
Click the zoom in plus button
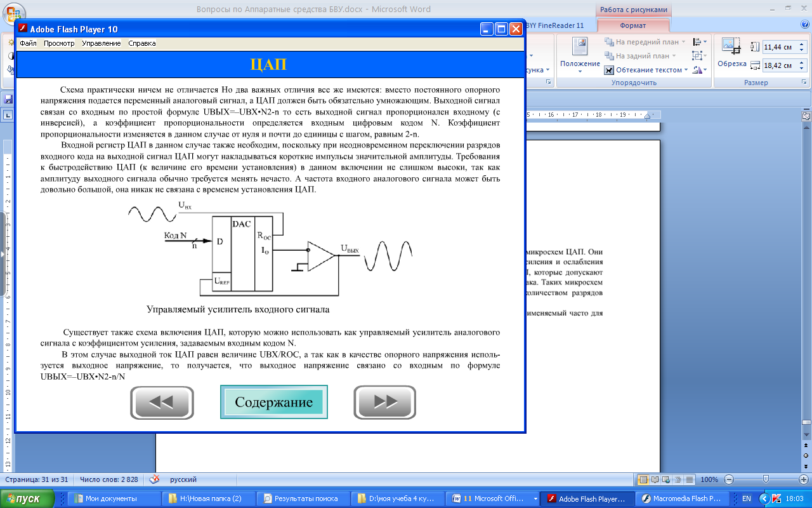[802, 479]
